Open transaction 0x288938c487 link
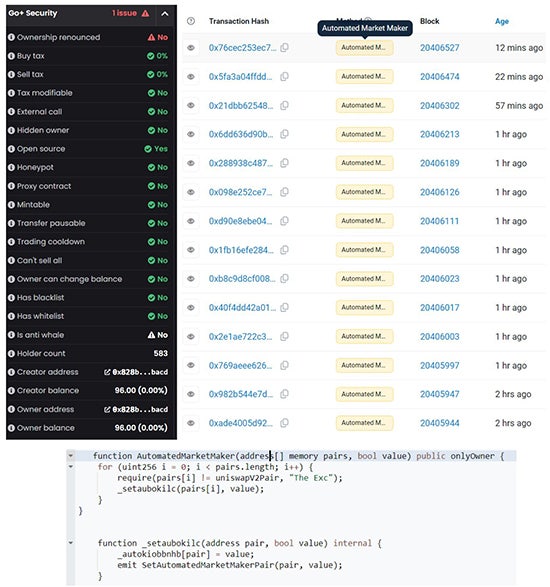The height and width of the screenshot is (587, 550). (242, 163)
